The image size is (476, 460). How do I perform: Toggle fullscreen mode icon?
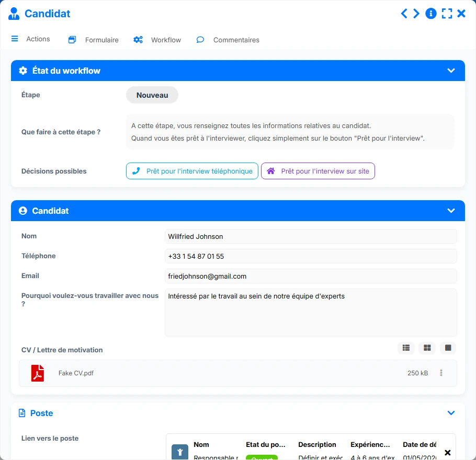click(x=447, y=14)
